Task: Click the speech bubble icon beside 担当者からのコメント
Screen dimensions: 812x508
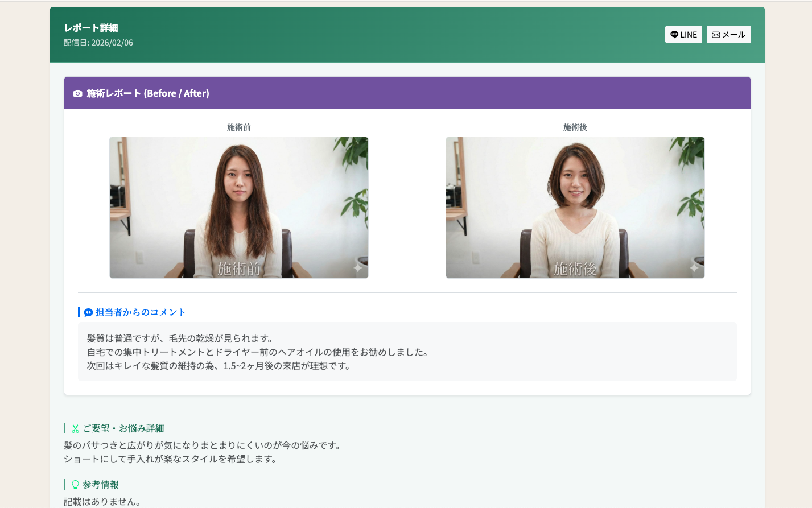Action: click(87, 312)
